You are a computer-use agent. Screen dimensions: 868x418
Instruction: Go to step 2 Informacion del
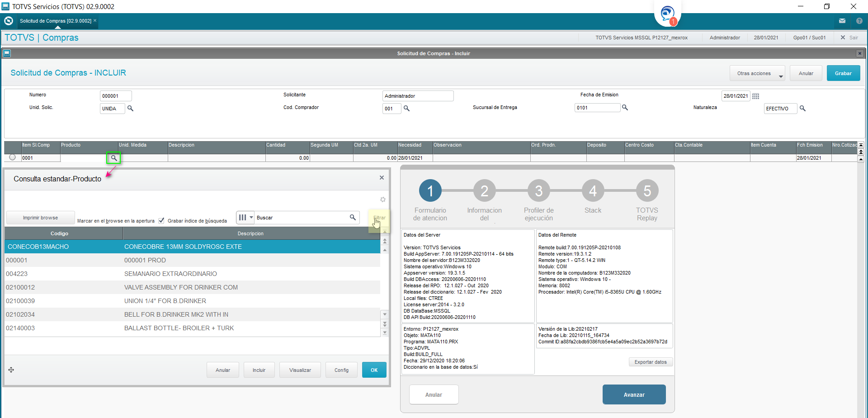coord(484,191)
